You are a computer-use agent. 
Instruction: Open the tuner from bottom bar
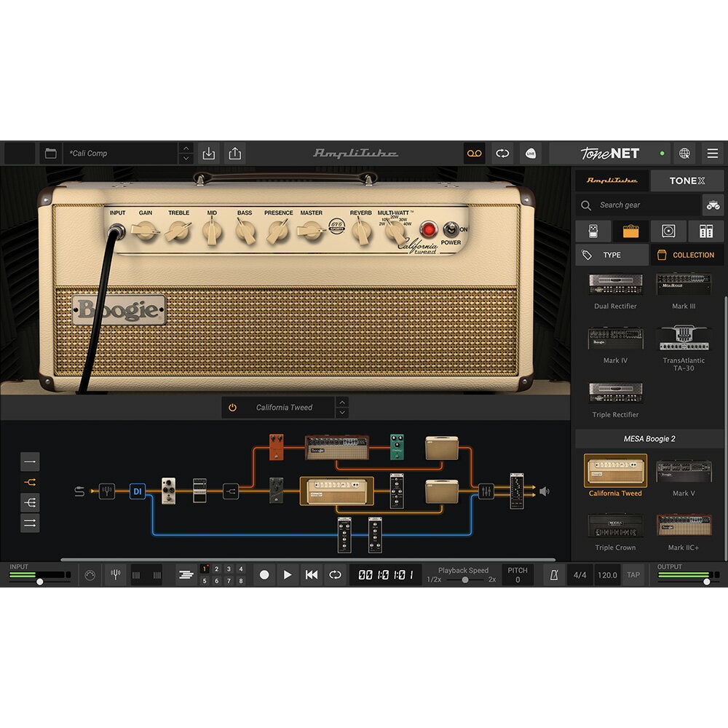pos(116,575)
